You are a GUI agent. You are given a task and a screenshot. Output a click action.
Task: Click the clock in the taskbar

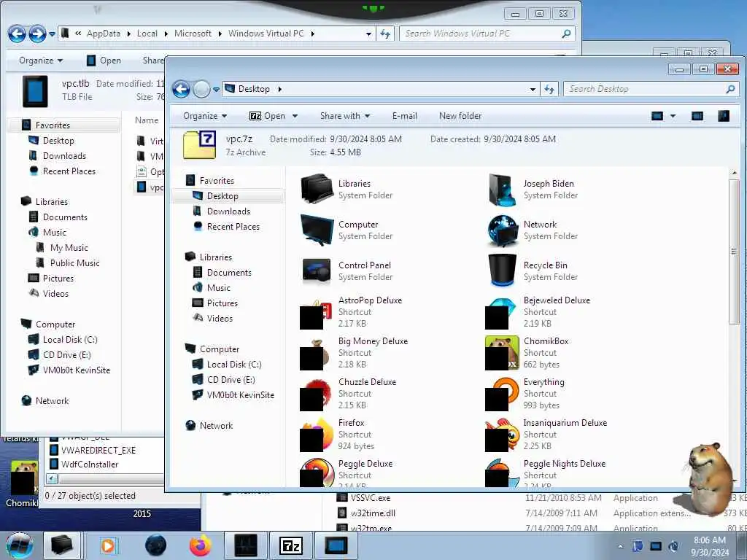pos(709,546)
